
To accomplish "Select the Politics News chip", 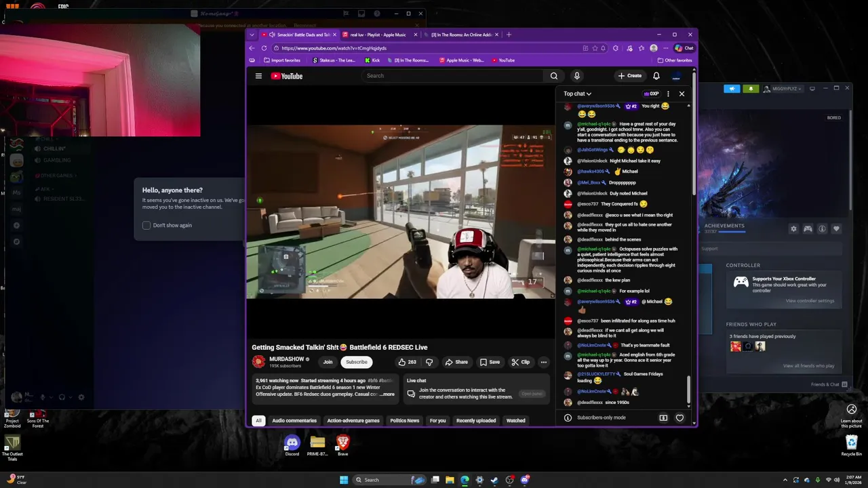I will pyautogui.click(x=405, y=420).
